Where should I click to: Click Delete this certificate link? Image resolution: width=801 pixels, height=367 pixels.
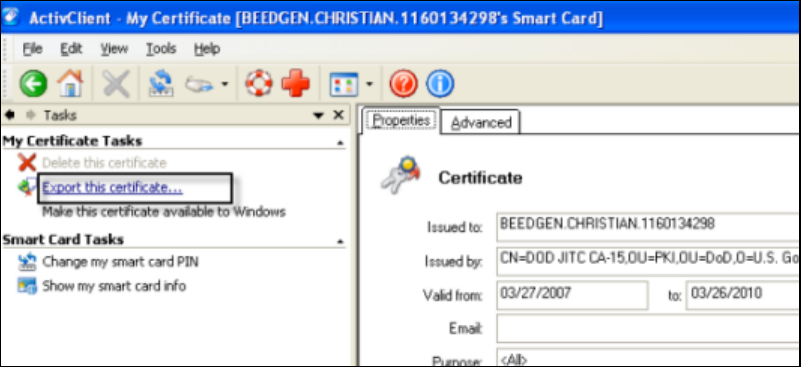[104, 163]
